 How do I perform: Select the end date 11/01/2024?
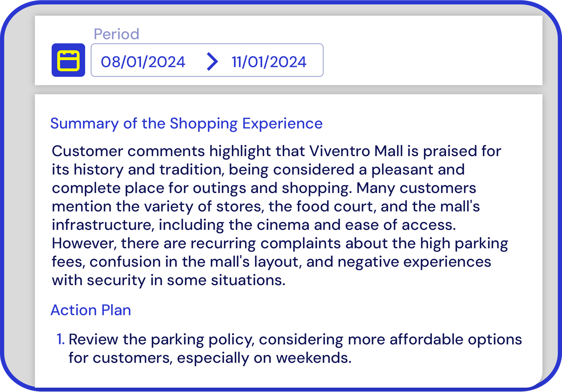coord(269,62)
